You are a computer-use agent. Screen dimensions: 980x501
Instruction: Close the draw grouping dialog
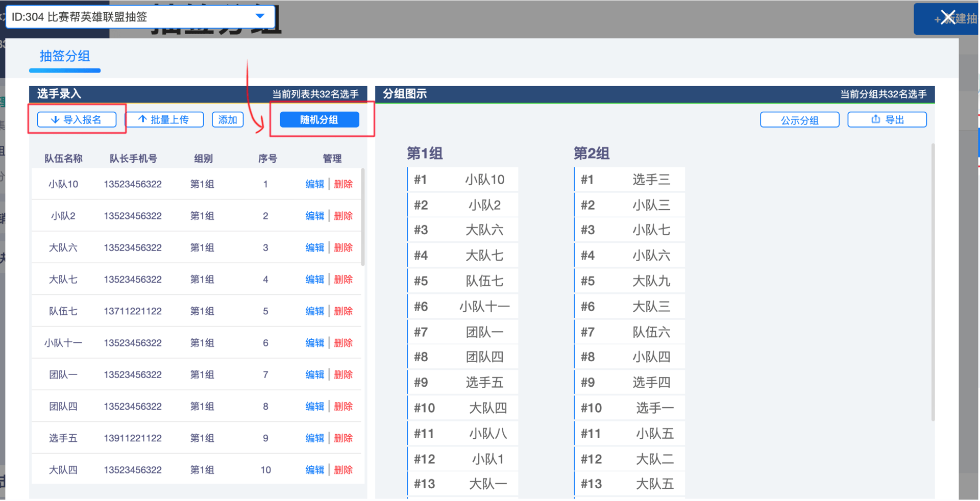coord(948,17)
